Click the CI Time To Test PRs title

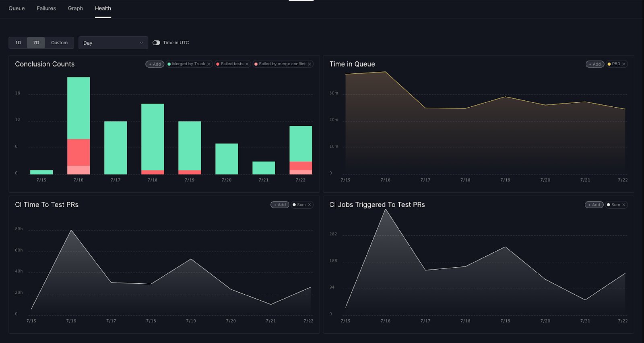47,205
